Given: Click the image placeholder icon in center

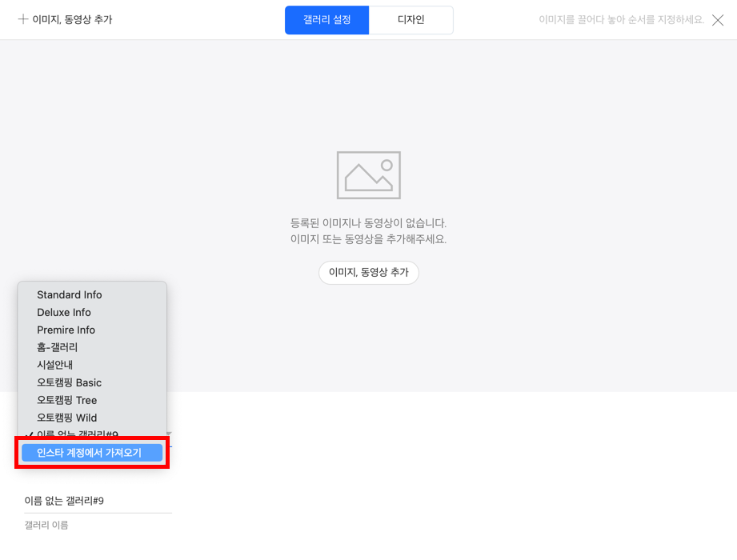Looking at the screenshot, I should tap(368, 174).
